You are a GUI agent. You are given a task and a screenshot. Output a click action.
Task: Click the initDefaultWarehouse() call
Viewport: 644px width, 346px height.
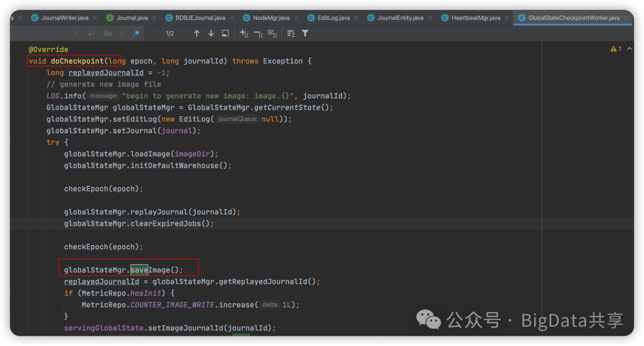point(179,166)
